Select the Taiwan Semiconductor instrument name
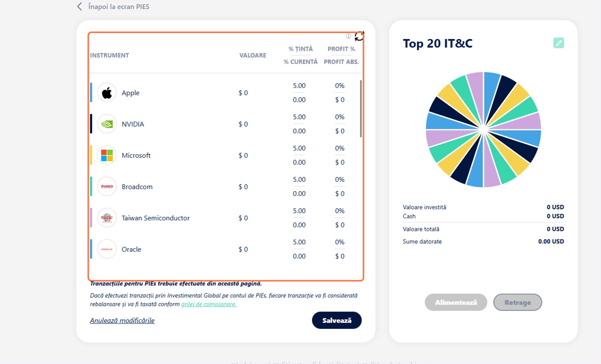 point(156,218)
